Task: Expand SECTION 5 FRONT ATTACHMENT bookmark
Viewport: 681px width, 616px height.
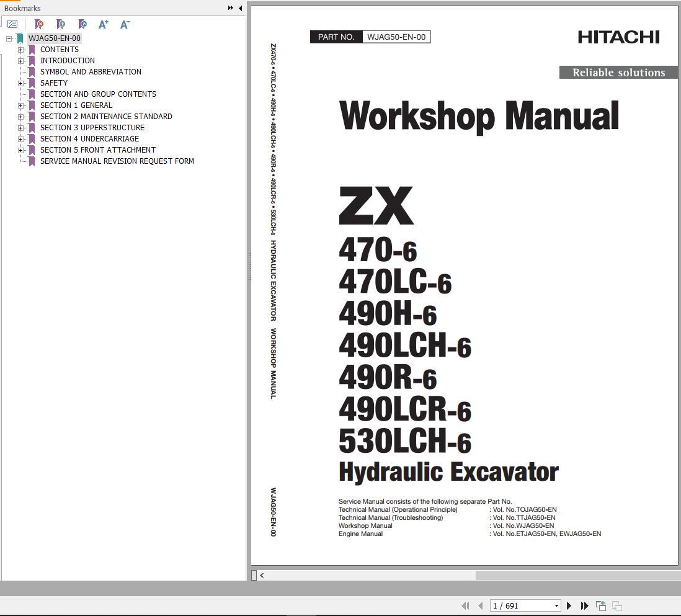Action: click(x=20, y=150)
